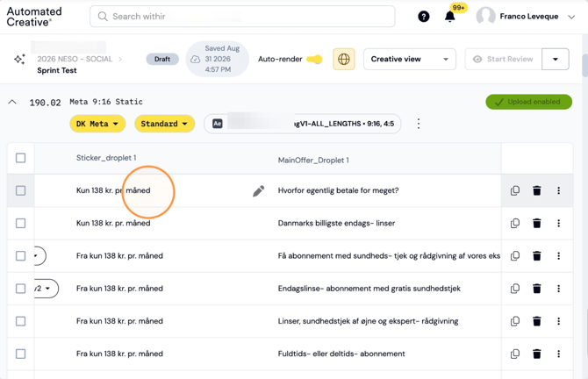
Task: Check the 'Fuldtids- eller deltids' row checkbox
Action: pos(21,354)
